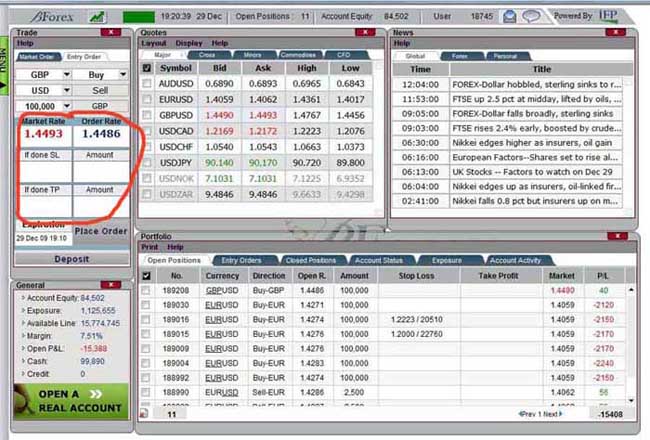Image resolution: width=650 pixels, height=440 pixels.
Task: Open the mail envelope icon in the top bar
Action: click(x=509, y=17)
